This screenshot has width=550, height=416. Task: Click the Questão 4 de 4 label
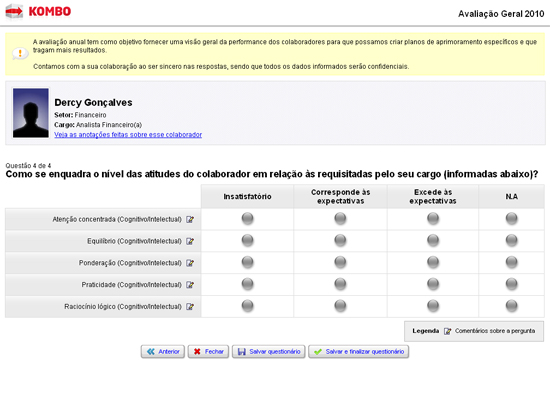click(x=28, y=166)
